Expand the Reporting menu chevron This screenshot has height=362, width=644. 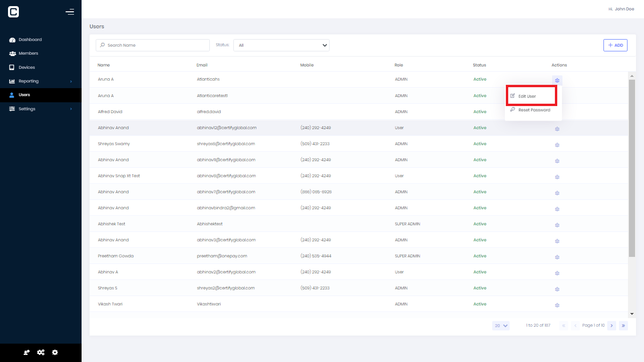point(71,81)
